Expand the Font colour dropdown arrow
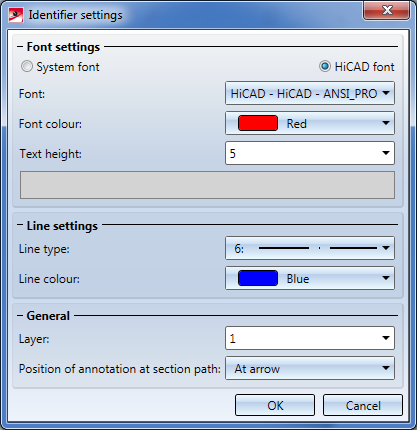 [386, 123]
